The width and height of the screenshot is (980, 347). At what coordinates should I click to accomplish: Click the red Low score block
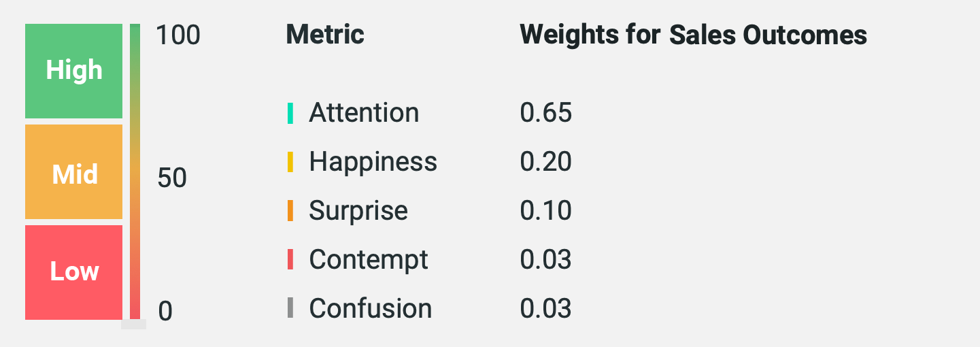73,272
